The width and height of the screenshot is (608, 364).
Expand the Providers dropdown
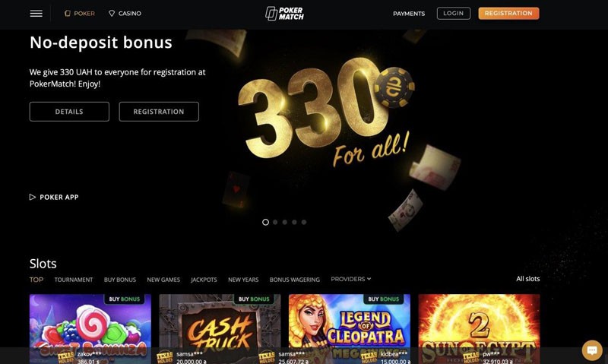tap(351, 279)
